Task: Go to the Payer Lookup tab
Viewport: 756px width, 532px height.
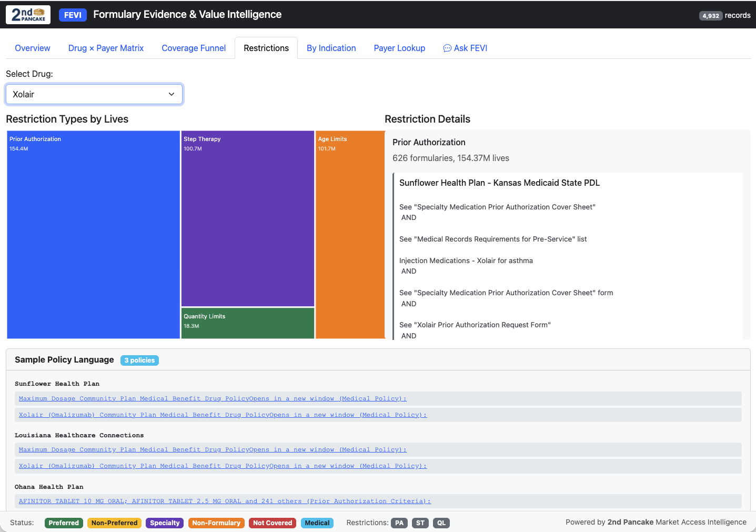Action: [399, 48]
